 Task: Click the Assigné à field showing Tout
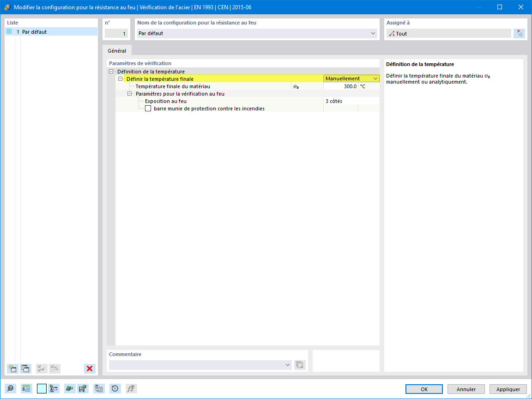tap(448, 33)
